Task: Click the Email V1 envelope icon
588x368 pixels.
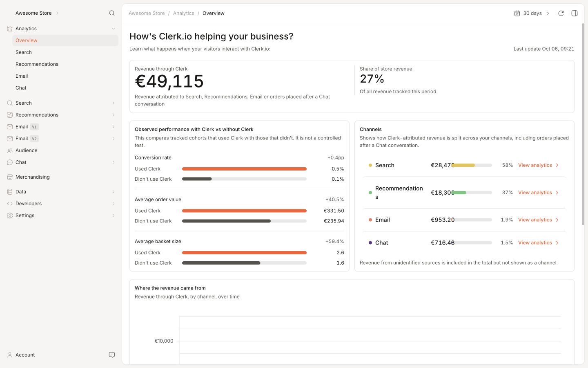Action: (10, 127)
